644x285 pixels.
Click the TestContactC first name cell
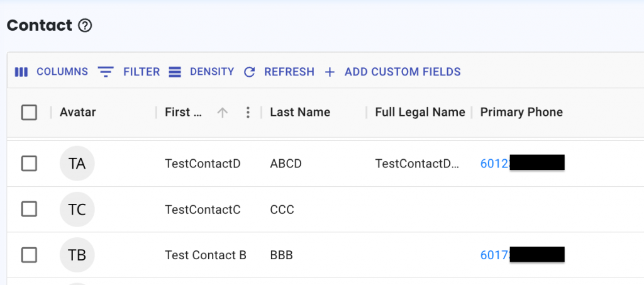(x=203, y=210)
